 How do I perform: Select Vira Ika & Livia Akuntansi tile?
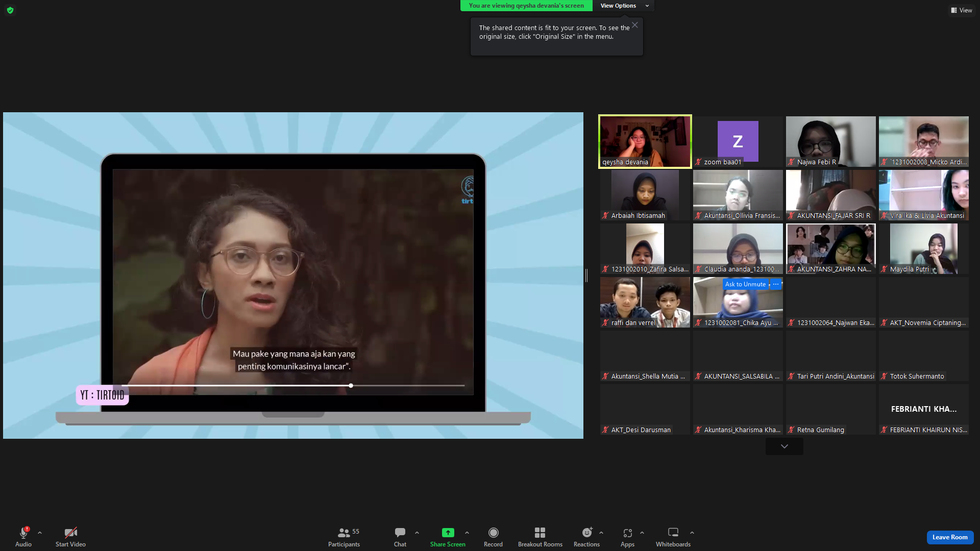pos(924,195)
